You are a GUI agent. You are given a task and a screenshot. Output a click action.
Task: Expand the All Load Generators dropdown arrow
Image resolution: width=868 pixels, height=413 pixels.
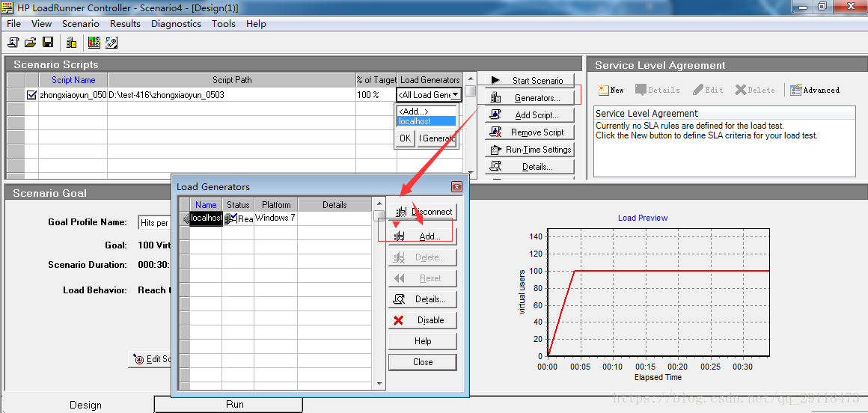[x=456, y=95]
